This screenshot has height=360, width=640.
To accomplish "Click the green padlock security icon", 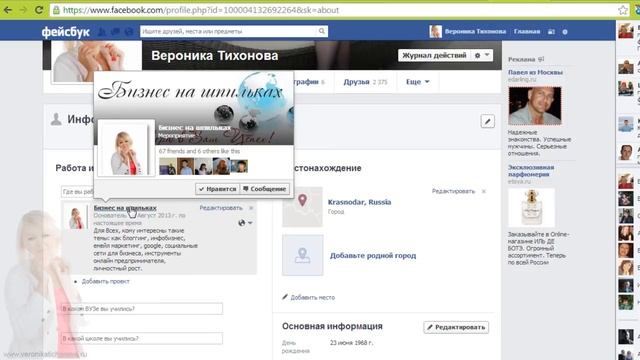I will click(56, 10).
